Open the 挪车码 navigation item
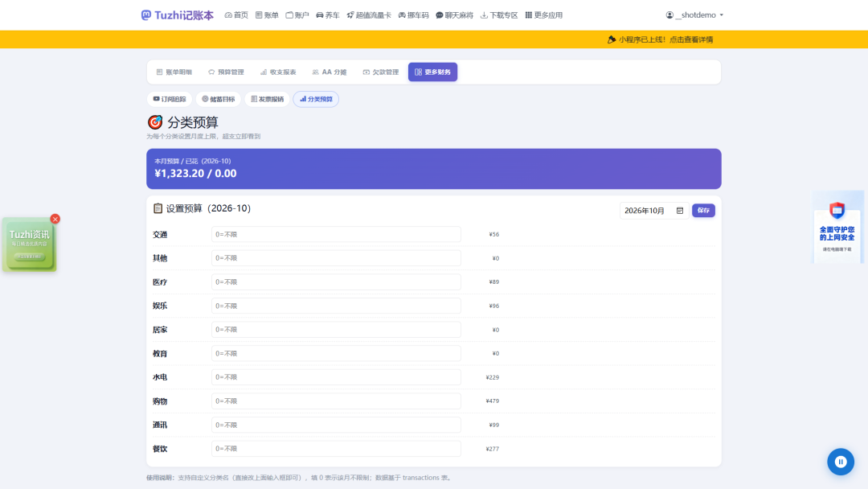Screen dimensions: 868x489 pos(414,15)
